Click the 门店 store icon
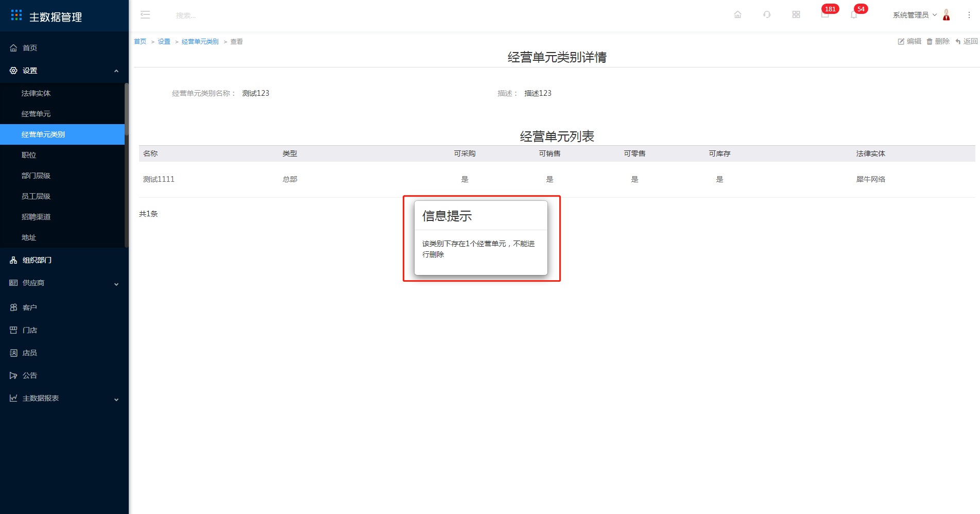Viewport: 980px width, 514px height. tap(13, 330)
